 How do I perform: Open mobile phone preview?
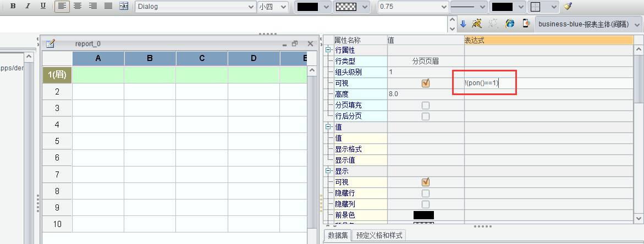click(x=526, y=24)
